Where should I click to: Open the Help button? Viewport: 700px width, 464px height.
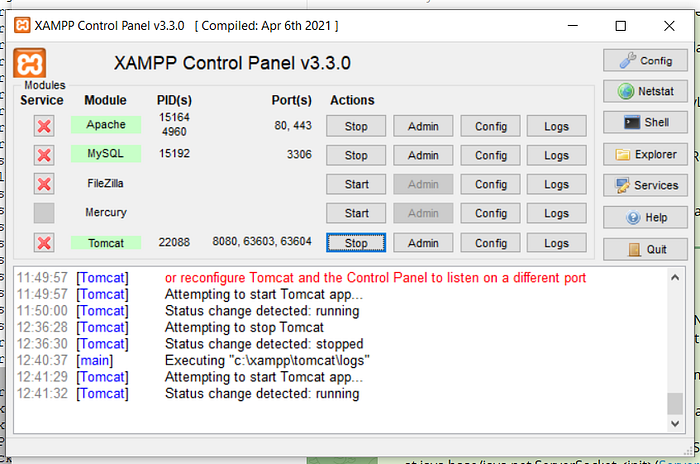click(x=645, y=217)
